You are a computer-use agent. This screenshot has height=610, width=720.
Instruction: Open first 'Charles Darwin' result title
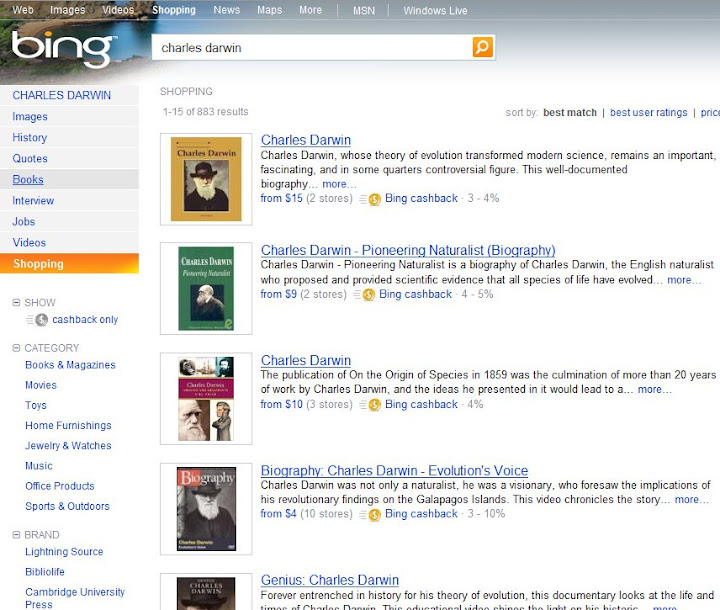tap(306, 140)
